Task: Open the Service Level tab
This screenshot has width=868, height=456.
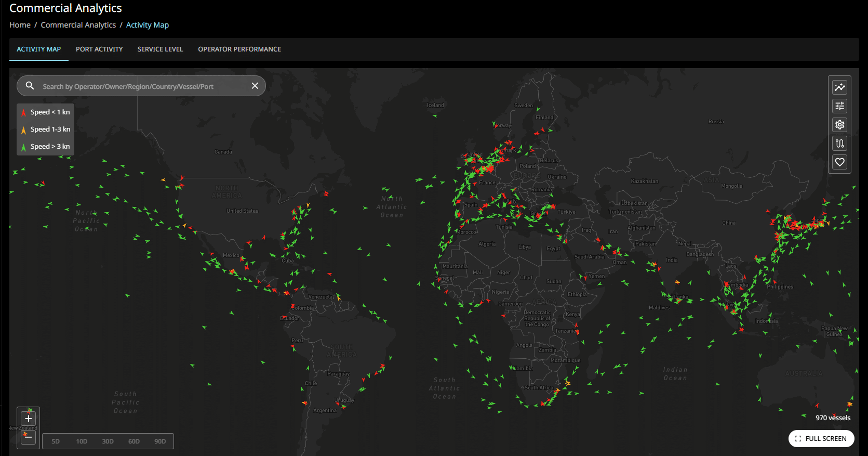Action: (x=160, y=49)
